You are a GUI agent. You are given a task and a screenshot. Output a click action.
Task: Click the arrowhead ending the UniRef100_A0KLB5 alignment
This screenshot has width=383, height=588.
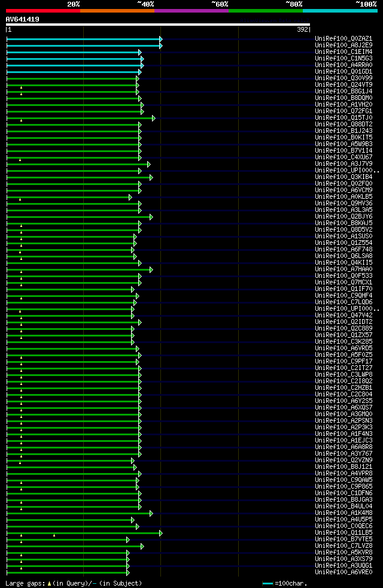[130, 197]
